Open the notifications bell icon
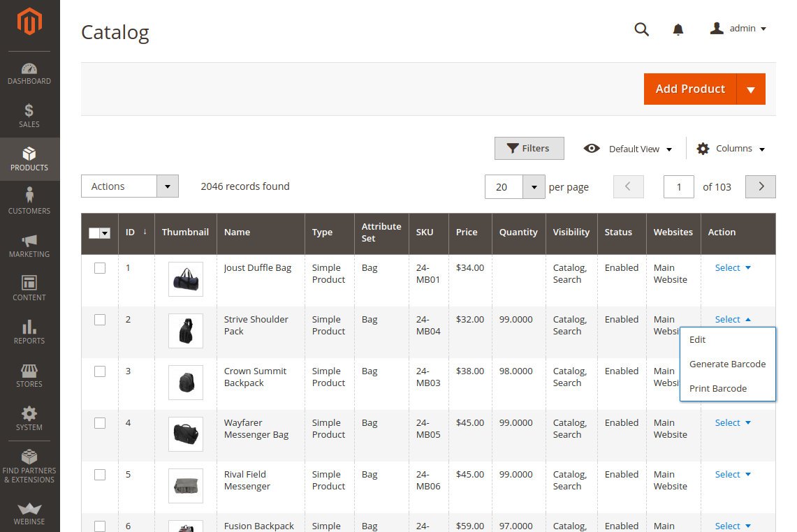 [x=678, y=29]
